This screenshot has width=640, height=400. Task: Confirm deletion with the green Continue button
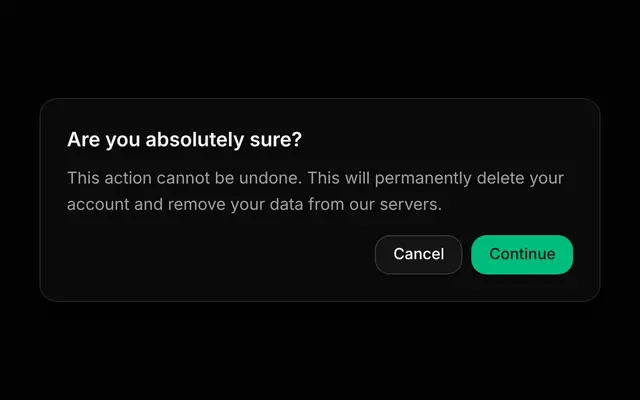click(x=522, y=254)
